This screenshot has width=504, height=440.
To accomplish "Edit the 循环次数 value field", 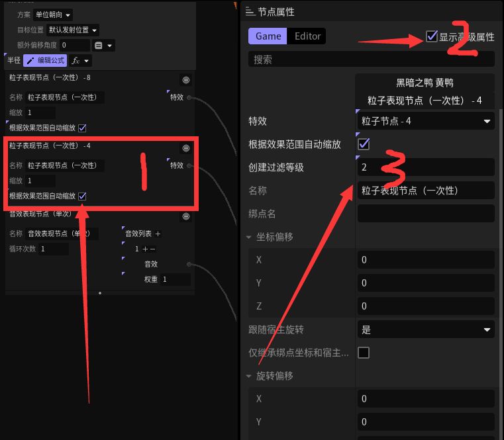I will coord(54,249).
